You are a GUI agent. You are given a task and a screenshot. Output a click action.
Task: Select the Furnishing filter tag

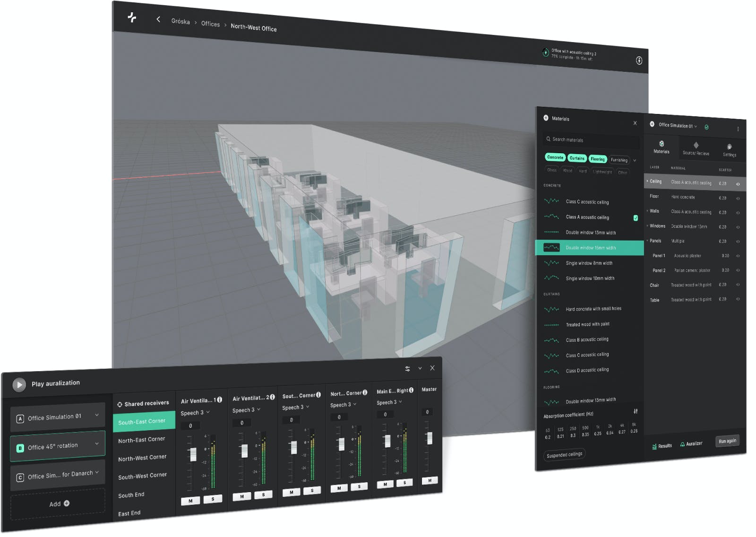point(619,160)
